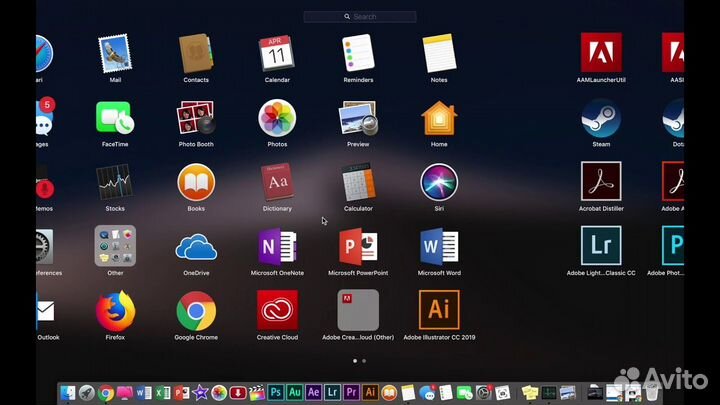Open Acrobat Distiller

coord(601,181)
